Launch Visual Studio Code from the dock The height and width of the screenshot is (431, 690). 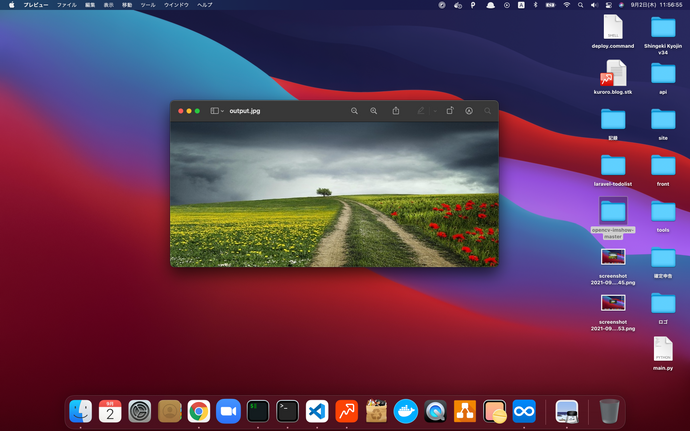pyautogui.click(x=317, y=410)
